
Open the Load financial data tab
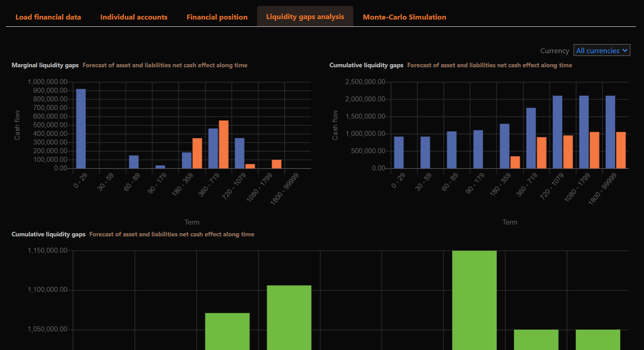tap(48, 17)
